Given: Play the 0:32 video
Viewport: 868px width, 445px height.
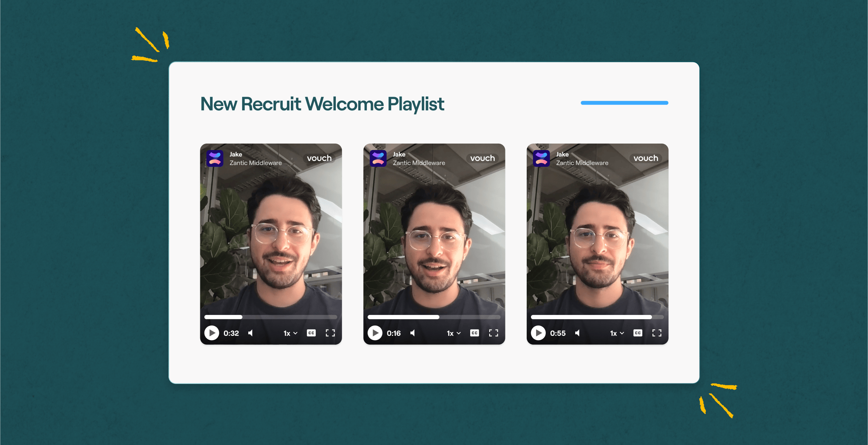Looking at the screenshot, I should pos(211,333).
